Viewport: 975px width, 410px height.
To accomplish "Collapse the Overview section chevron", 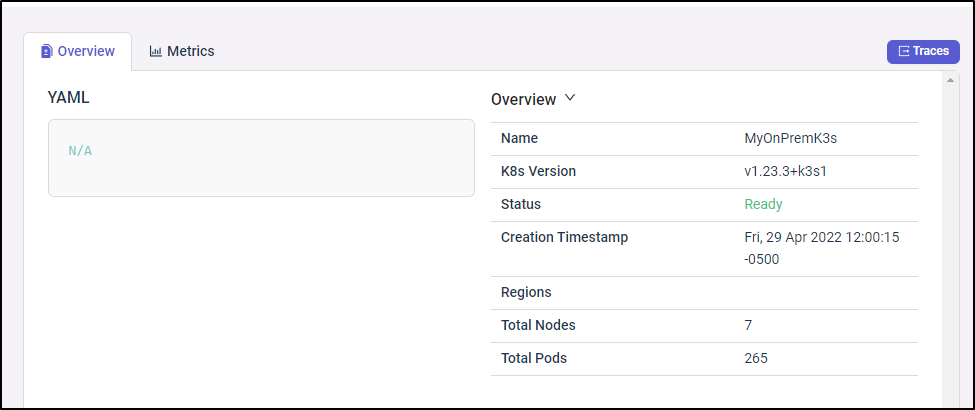I will [570, 98].
